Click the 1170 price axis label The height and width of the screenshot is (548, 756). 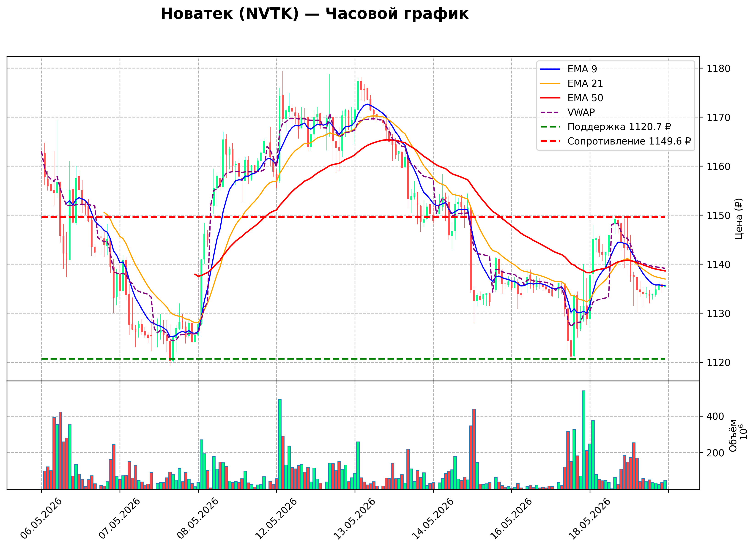pyautogui.click(x=718, y=118)
